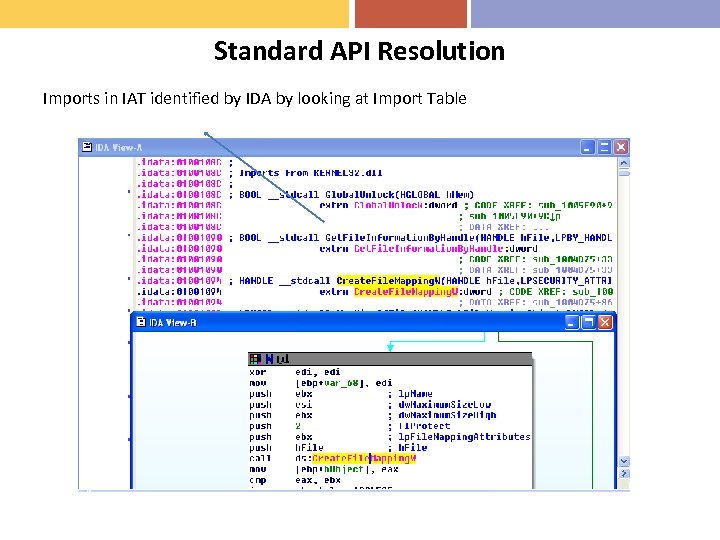Click the lpFileMappingAttributes comment
This screenshot has width=720, height=540.
[x=464, y=437]
